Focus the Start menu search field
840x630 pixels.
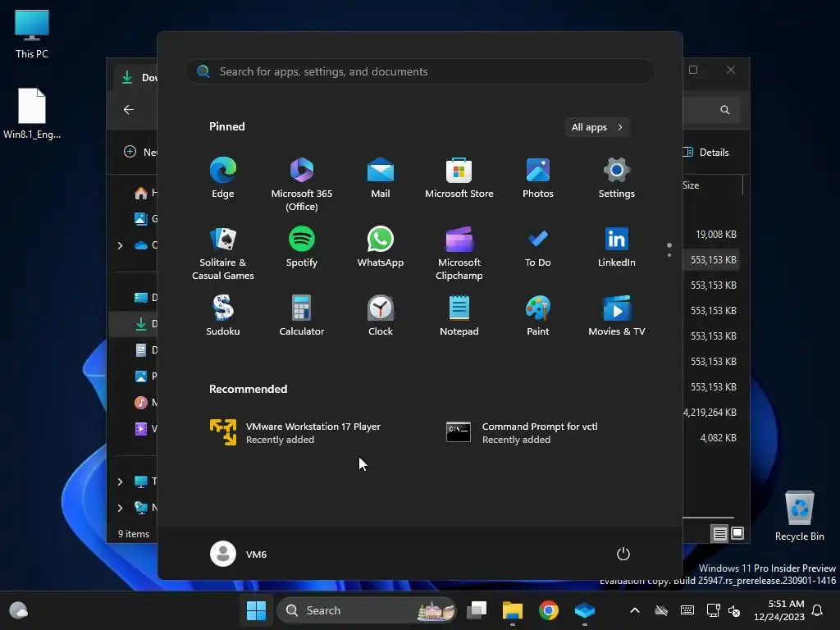[x=420, y=71]
